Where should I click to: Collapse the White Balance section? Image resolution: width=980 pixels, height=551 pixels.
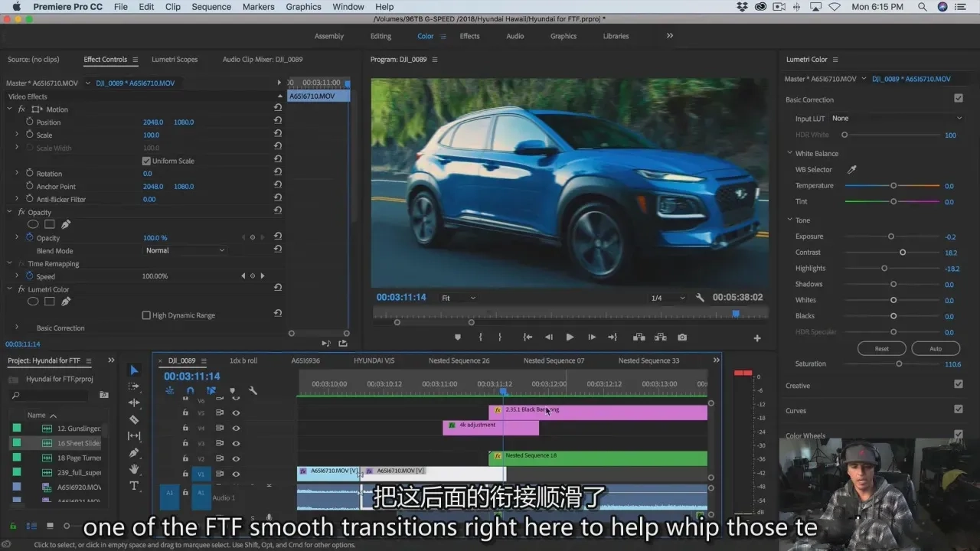[x=789, y=153]
